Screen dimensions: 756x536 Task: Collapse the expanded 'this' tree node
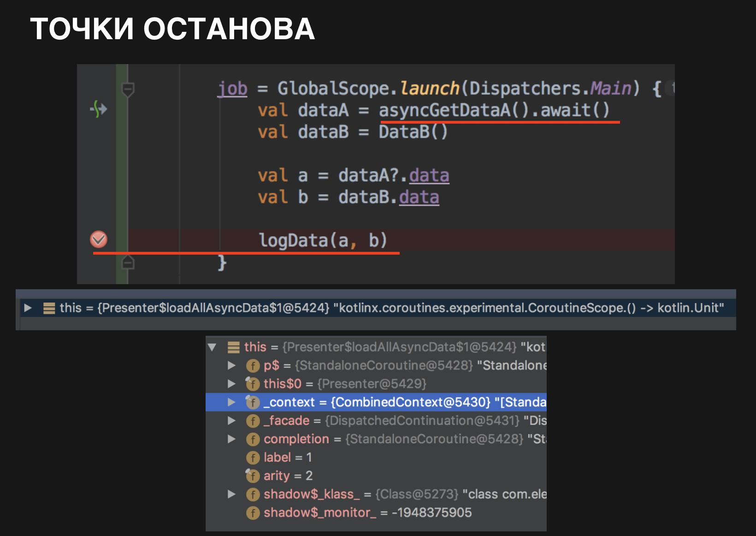click(212, 347)
